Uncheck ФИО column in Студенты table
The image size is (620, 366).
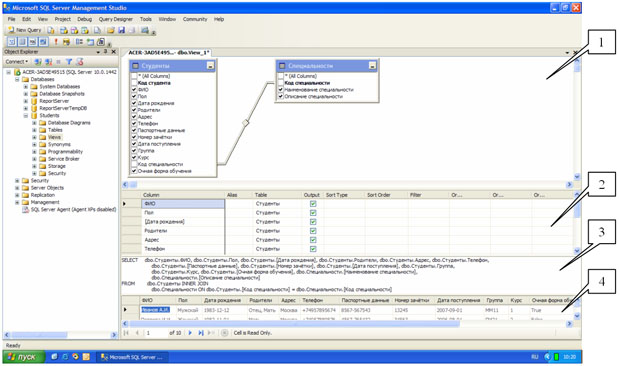[x=134, y=90]
